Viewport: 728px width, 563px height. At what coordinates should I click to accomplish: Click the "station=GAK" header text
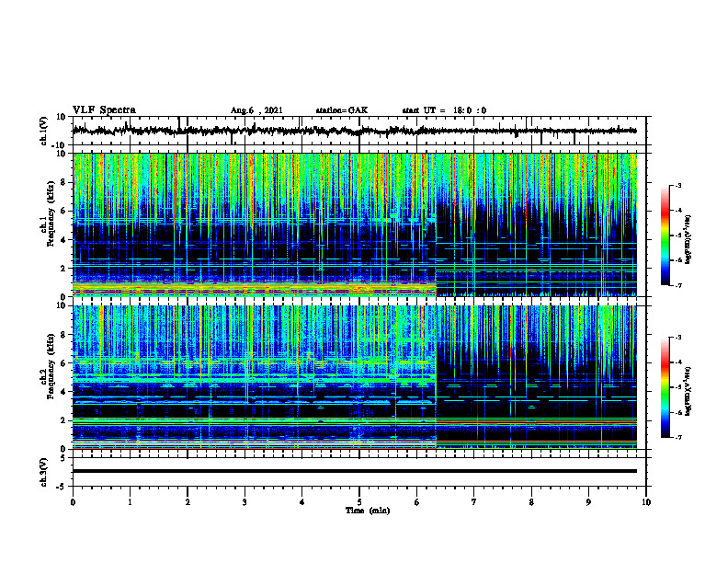[342, 110]
